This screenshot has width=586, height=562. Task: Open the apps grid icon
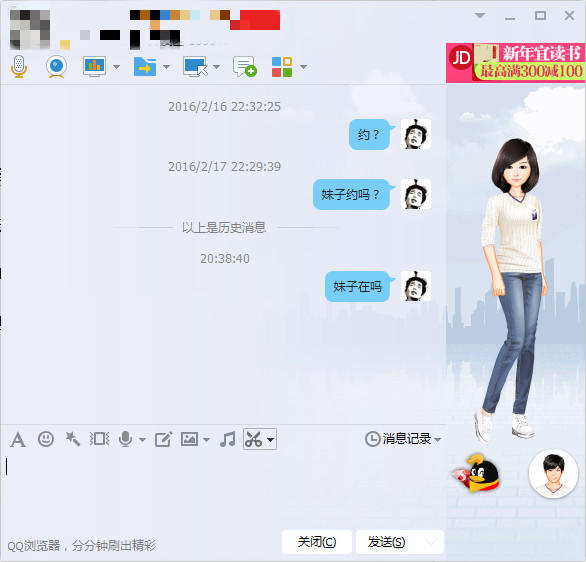click(x=282, y=67)
